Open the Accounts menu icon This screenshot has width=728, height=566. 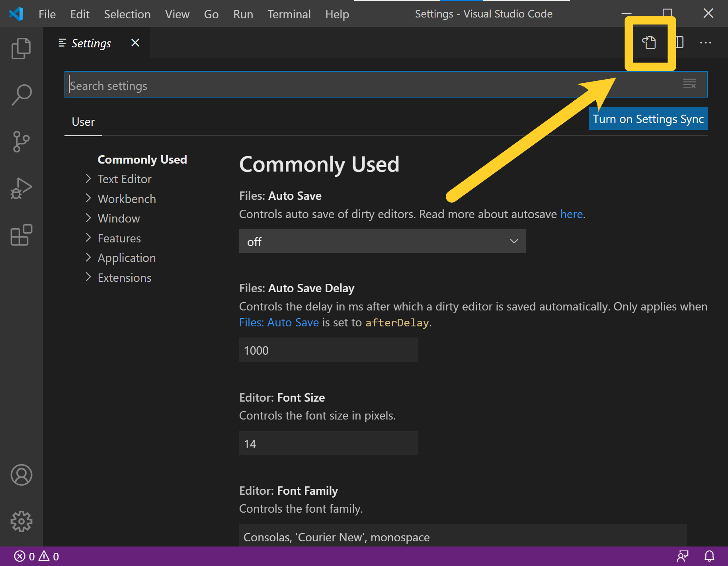(21, 475)
